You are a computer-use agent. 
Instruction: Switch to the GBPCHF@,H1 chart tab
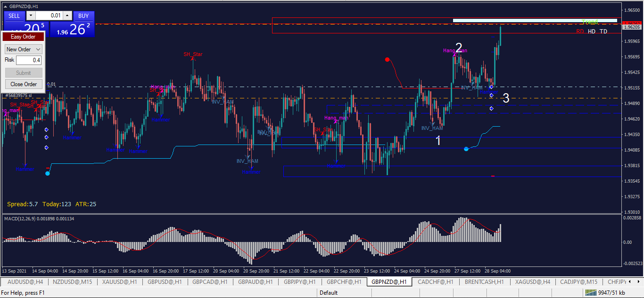(344, 282)
